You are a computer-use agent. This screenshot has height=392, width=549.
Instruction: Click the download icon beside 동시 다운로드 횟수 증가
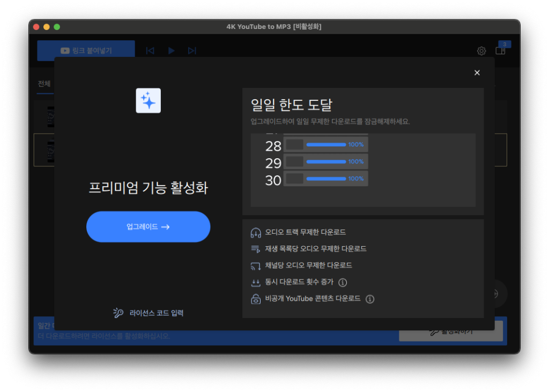click(x=256, y=283)
